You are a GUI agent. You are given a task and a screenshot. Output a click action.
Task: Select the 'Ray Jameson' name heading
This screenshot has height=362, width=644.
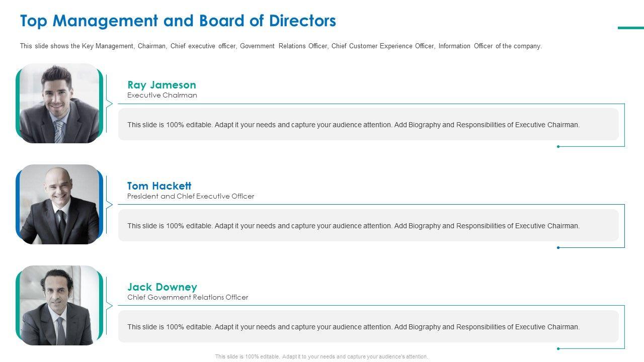click(162, 84)
